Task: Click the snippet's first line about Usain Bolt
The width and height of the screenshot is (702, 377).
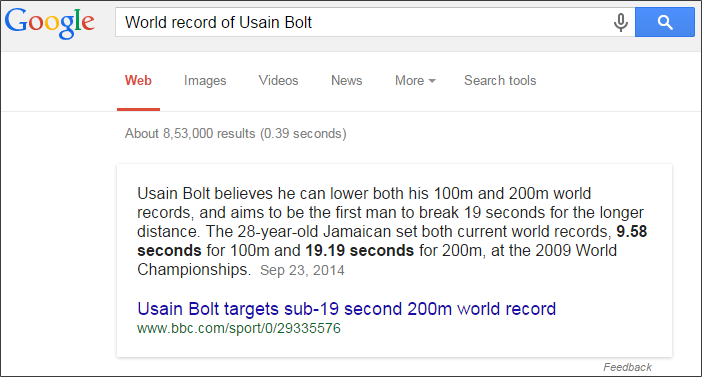Action: 364,193
